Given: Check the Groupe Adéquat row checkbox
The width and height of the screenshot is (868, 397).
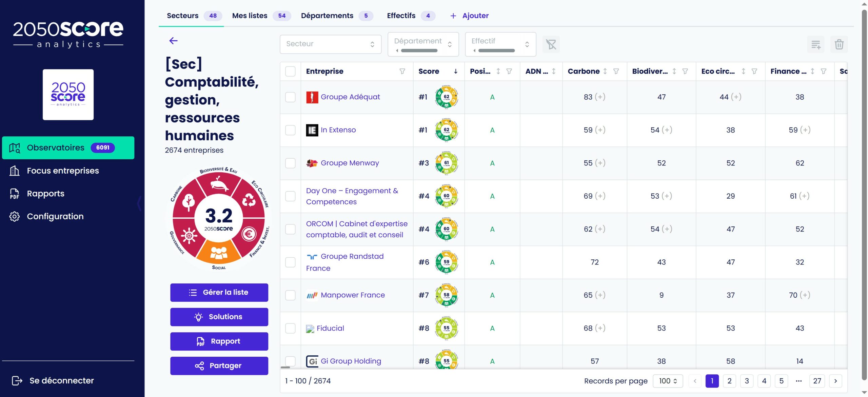Looking at the screenshot, I should tap(290, 97).
